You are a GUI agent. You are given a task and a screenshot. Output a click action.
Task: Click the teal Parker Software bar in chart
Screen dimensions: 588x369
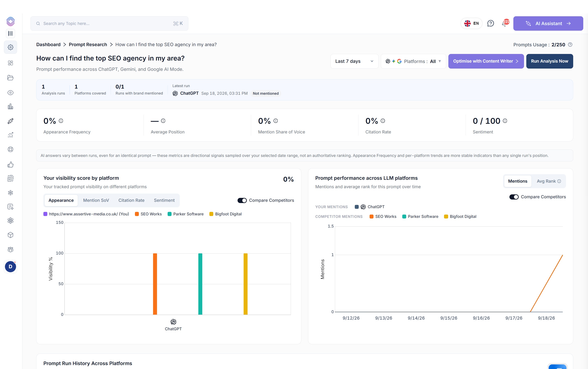tap(200, 284)
